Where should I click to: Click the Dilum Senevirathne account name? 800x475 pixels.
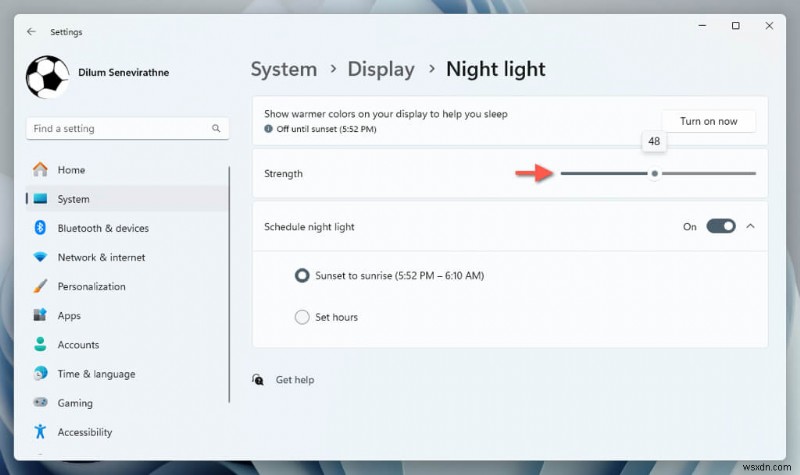(x=123, y=72)
